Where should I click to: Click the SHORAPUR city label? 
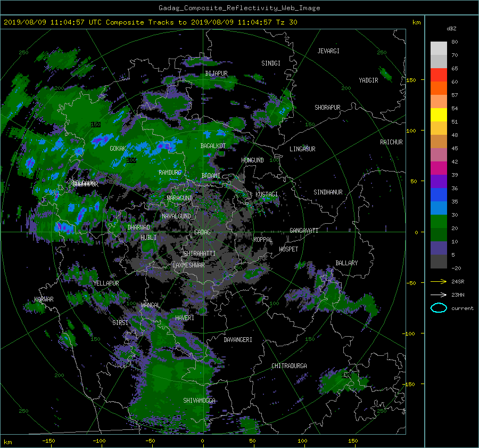click(x=327, y=108)
